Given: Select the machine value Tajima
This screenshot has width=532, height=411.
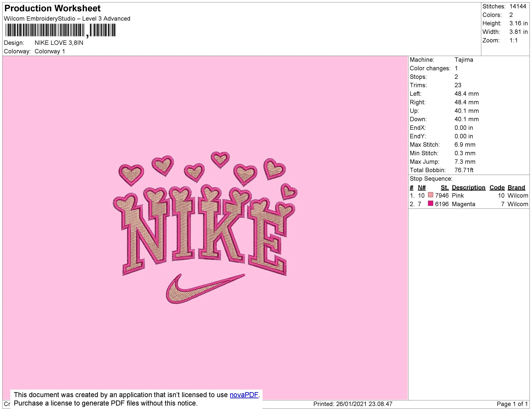Looking at the screenshot, I should (464, 60).
